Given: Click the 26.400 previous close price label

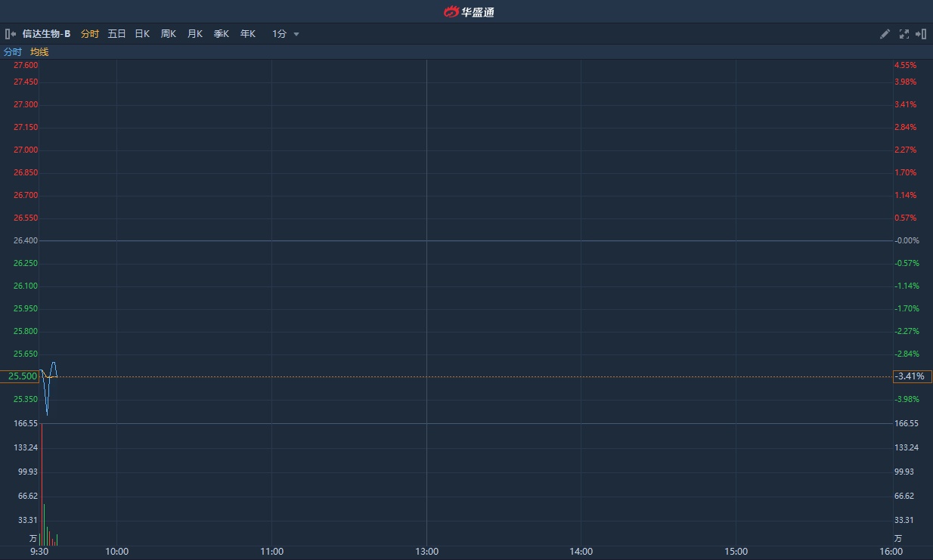Looking at the screenshot, I should click(26, 240).
